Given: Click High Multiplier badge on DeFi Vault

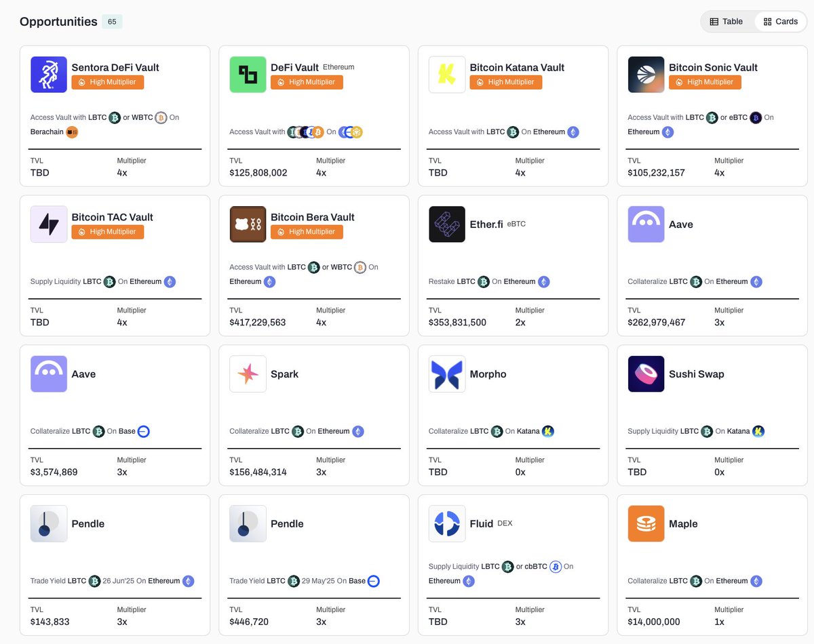Looking at the screenshot, I should point(307,82).
